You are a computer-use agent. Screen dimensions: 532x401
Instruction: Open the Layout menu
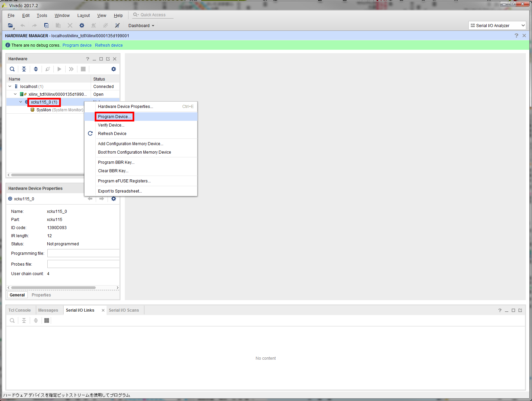point(84,16)
